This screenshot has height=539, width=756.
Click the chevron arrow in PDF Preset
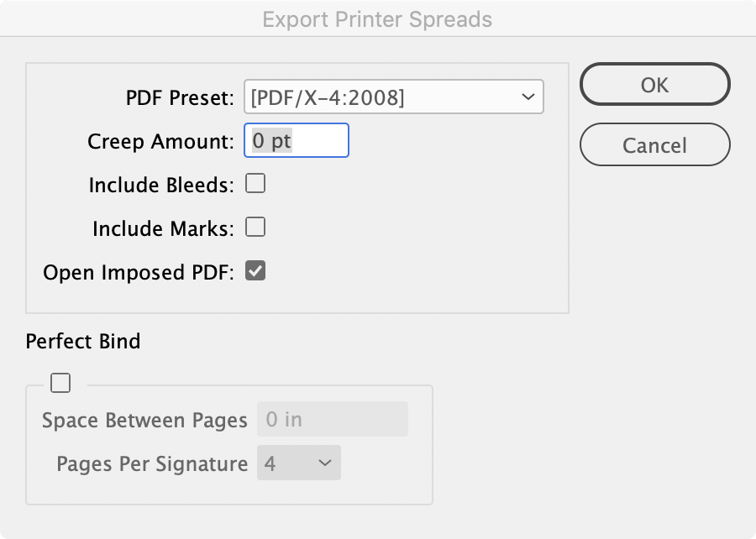pyautogui.click(x=528, y=97)
